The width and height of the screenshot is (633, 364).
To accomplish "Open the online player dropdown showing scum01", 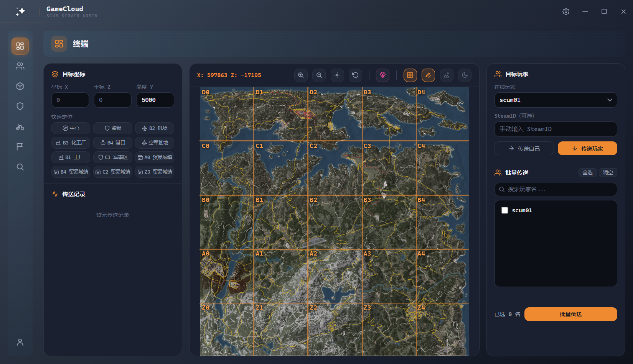I will 556,100.
